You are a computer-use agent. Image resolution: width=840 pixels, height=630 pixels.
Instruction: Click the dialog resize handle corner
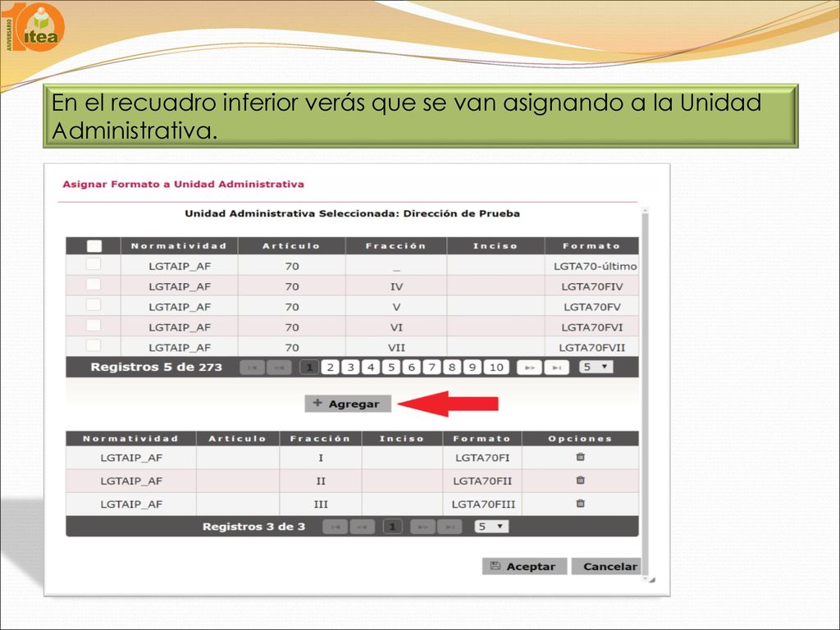coord(651,580)
